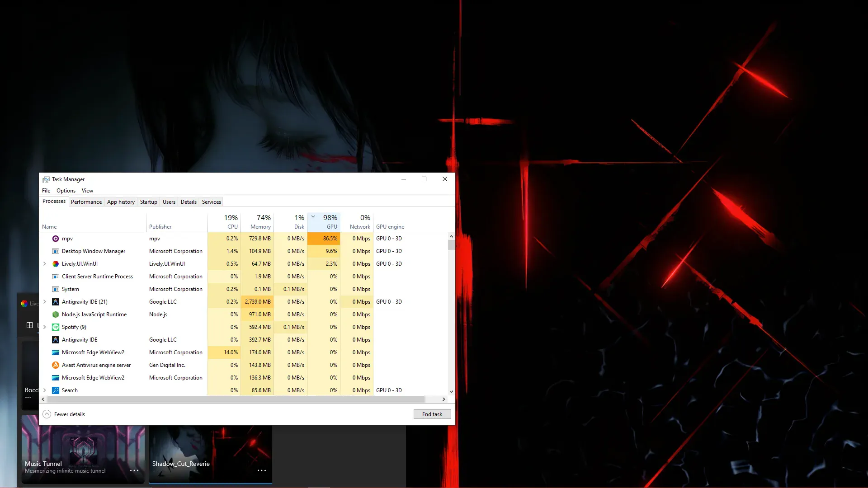
Task: Click the System process icon
Action: click(x=56, y=289)
